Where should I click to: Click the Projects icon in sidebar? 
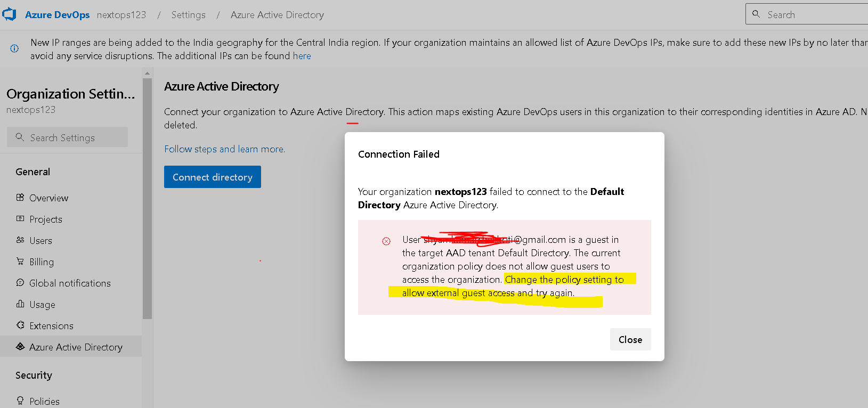coord(20,218)
